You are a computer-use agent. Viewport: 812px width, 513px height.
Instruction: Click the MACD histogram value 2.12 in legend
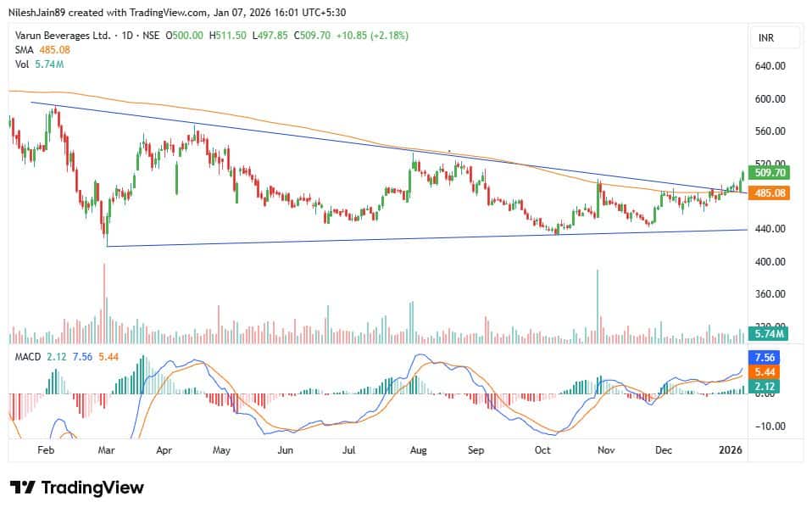[57, 357]
